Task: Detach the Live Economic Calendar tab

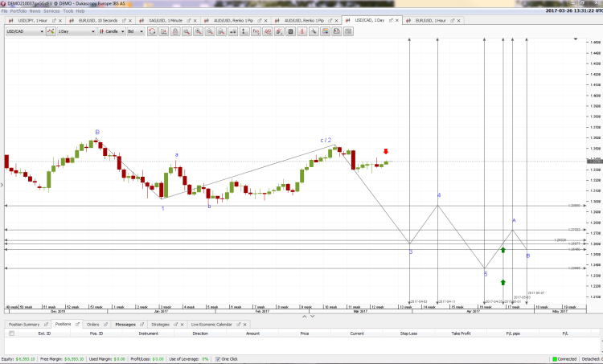Action: click(239, 325)
